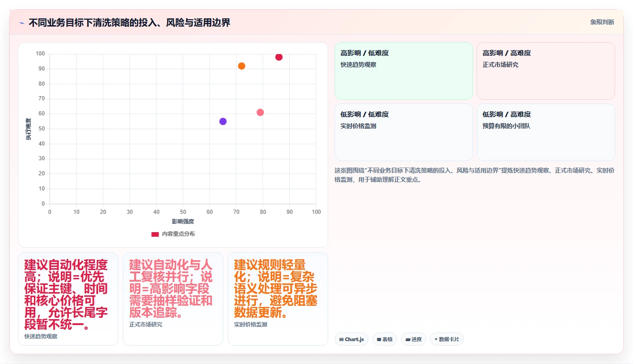This screenshot has width=633, height=364.
Task: Open the orange 建议规则轻量化 card
Action: [278, 299]
